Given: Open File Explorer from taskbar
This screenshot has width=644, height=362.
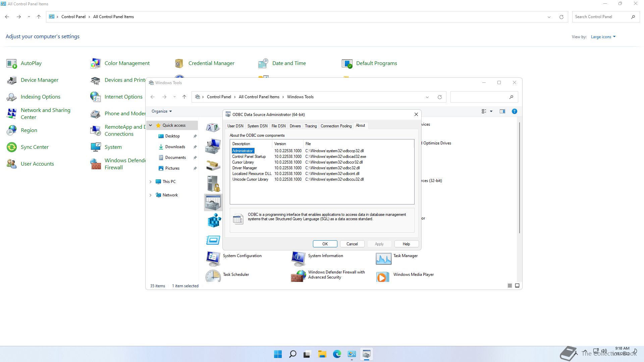Looking at the screenshot, I should pos(322,354).
